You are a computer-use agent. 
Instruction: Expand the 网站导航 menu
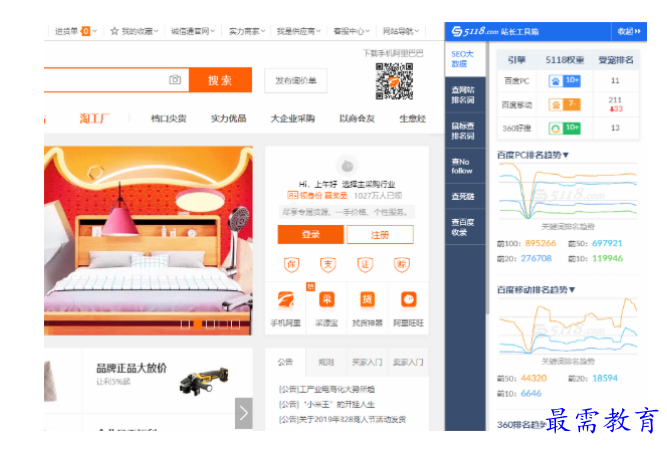point(401,31)
